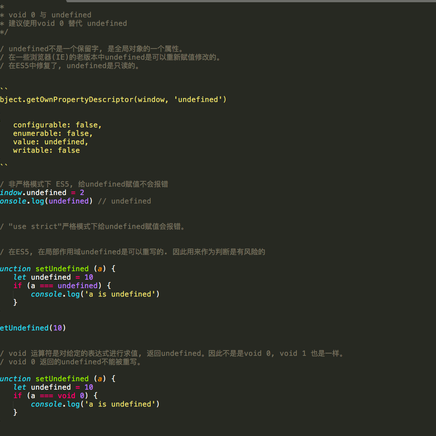Click the comment line 'void 0 与 undefined'
Viewport: 436px width, 436px height.
46,15
